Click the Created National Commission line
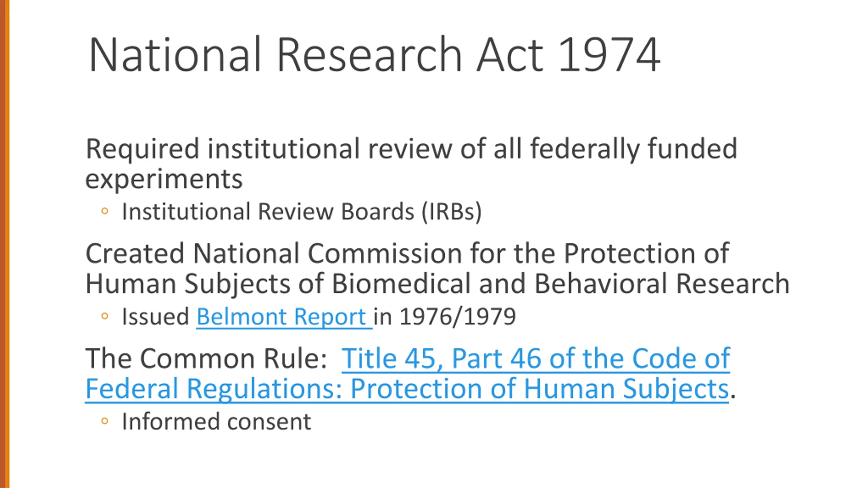 pyautogui.click(x=407, y=253)
